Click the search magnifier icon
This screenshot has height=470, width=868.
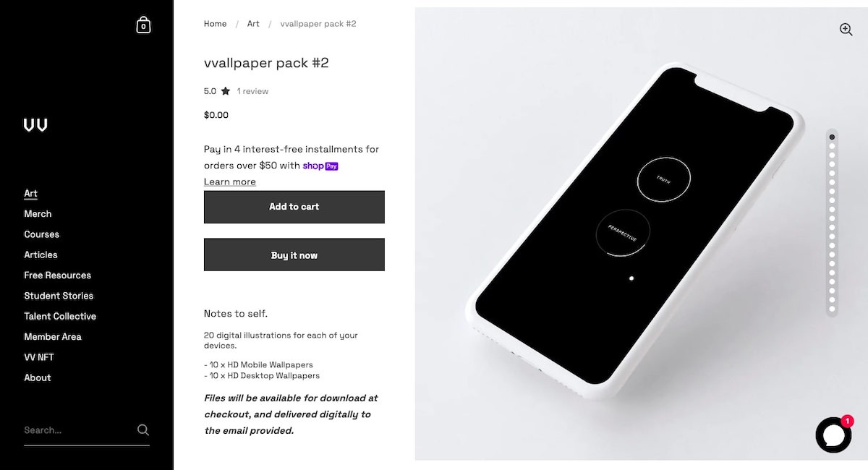(143, 430)
